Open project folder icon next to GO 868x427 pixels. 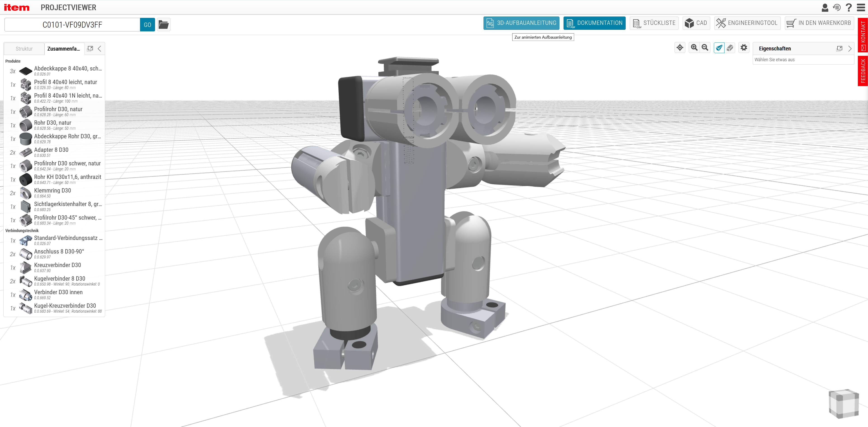(163, 25)
